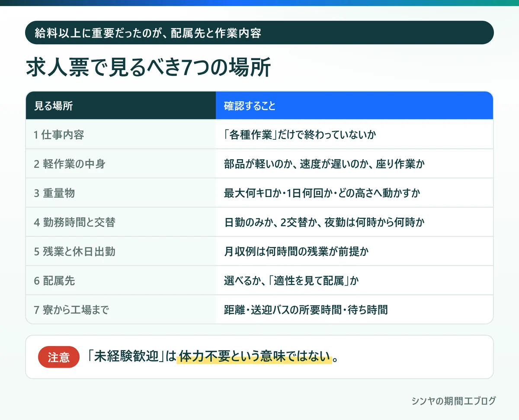
Task: Click the red 注意 badge
Action: pyautogui.click(x=59, y=357)
